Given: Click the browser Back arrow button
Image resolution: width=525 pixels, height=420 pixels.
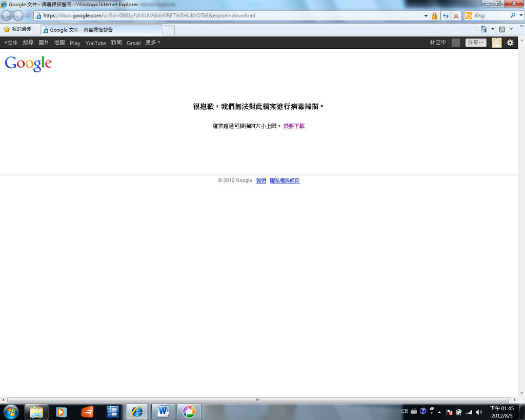Looking at the screenshot, I should (x=6, y=15).
